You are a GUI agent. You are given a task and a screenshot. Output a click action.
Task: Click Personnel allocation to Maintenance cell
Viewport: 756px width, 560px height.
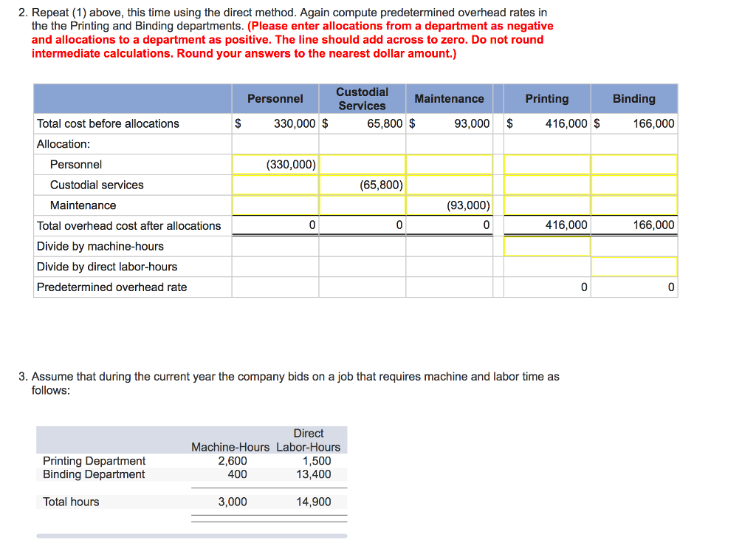tap(450, 165)
